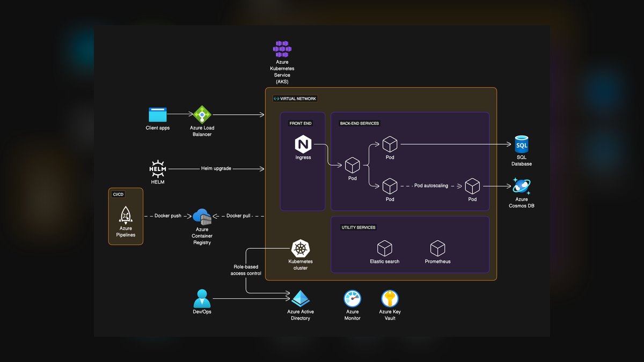Select the Docker pull arrow label
Viewport: 644px width, 362px height.
pyautogui.click(x=238, y=216)
